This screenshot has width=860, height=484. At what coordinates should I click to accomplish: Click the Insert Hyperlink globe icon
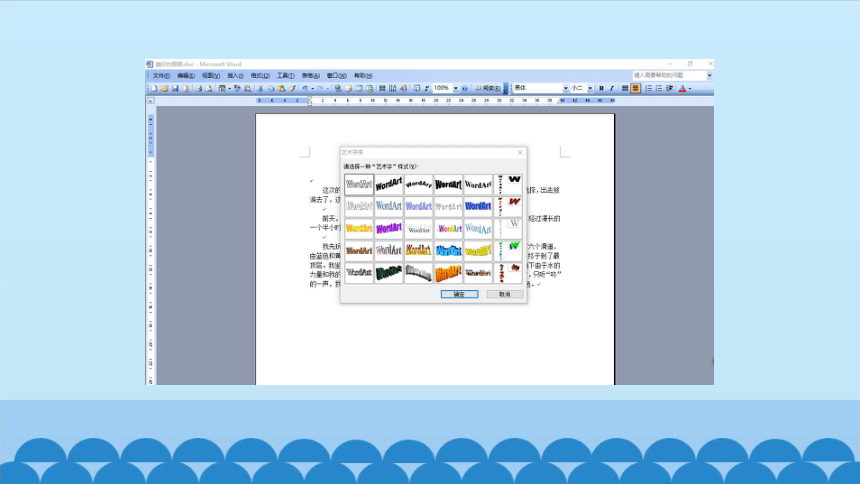[338, 88]
